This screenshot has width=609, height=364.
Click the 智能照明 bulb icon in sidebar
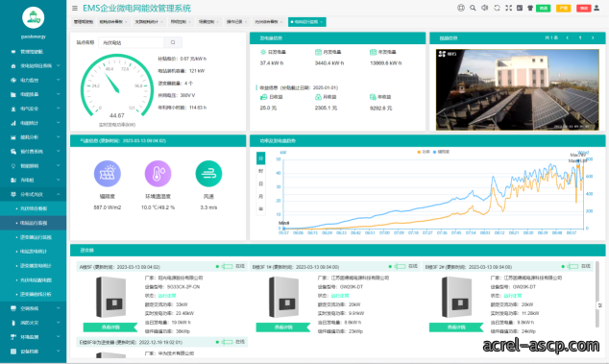pos(13,166)
